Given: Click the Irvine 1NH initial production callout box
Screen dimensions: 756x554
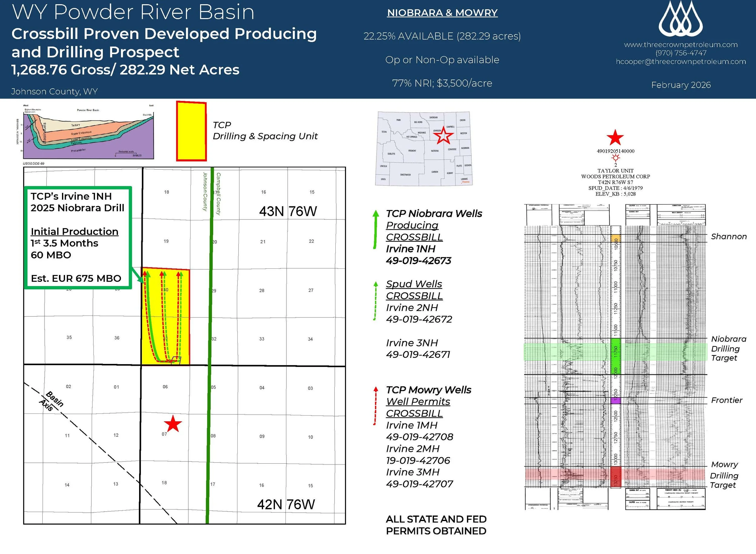Looking at the screenshot, I should coord(78,238).
